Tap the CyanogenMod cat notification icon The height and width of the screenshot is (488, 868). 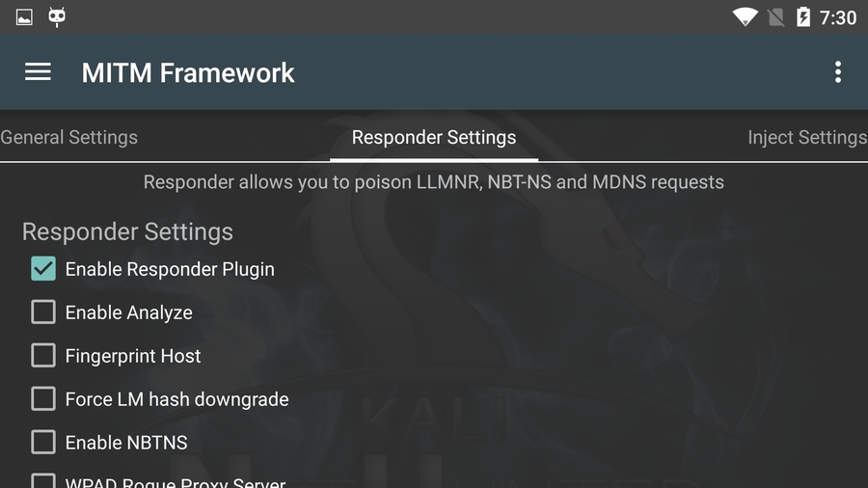57,16
